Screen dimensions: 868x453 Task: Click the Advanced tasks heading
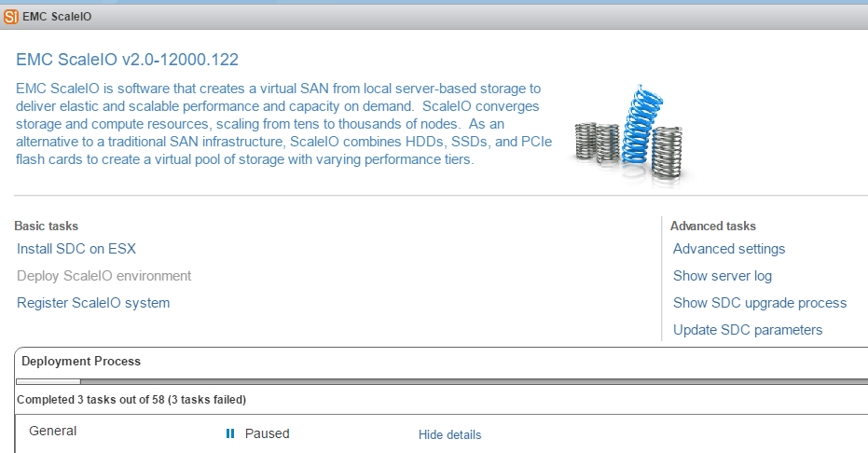(x=713, y=226)
